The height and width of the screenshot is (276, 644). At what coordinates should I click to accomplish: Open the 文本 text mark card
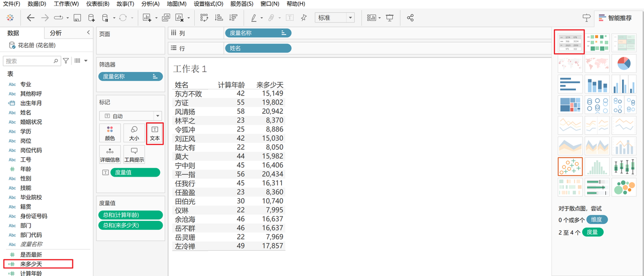(x=155, y=133)
